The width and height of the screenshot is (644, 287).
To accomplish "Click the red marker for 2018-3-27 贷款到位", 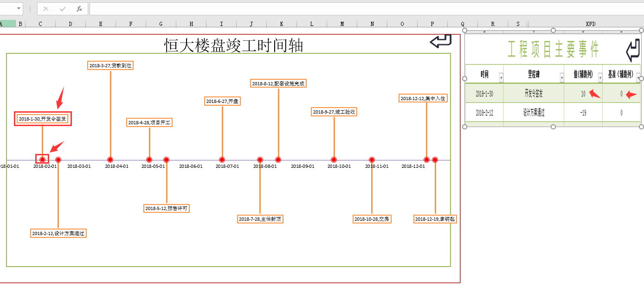I will [110, 159].
